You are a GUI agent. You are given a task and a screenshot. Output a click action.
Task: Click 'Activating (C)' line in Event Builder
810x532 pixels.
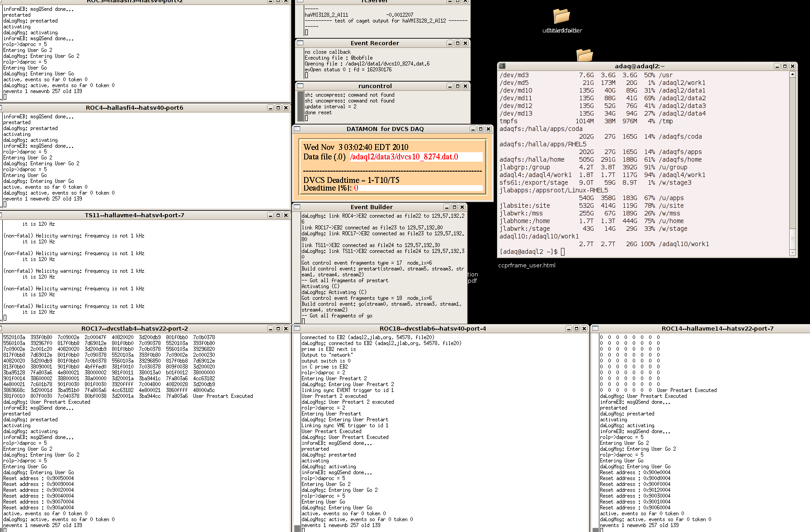tap(320, 286)
